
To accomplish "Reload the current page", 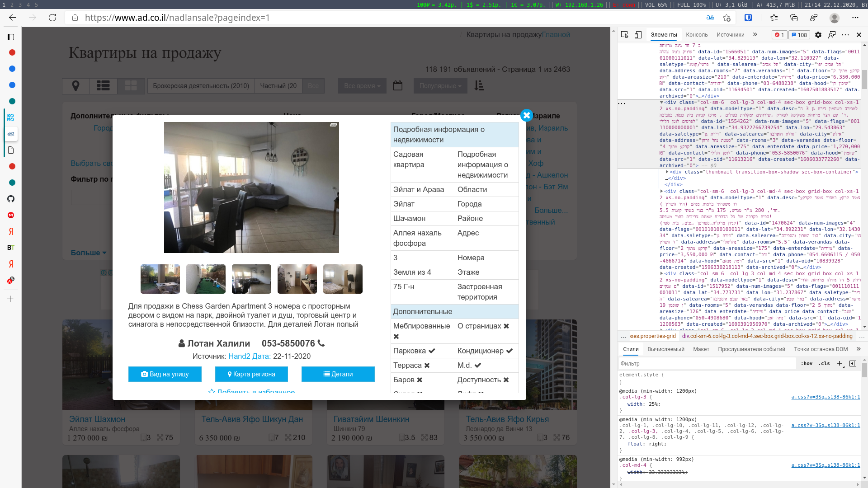I will coord(52,18).
